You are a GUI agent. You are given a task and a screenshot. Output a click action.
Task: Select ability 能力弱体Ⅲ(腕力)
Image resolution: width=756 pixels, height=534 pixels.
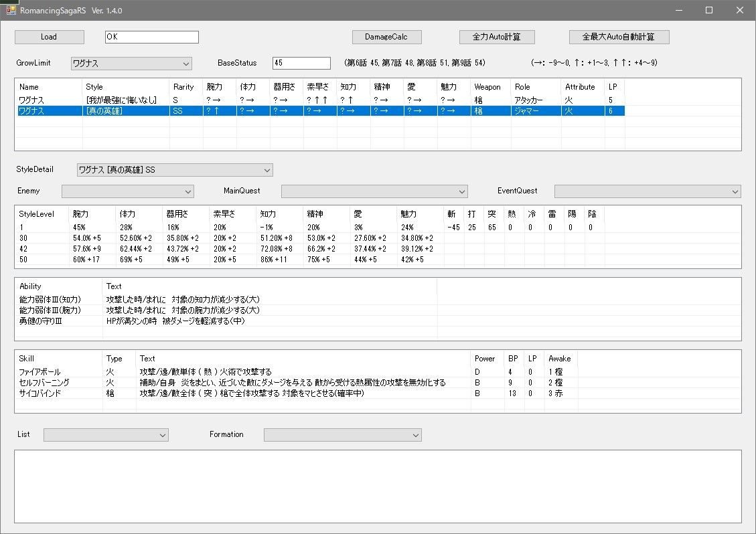pyautogui.click(x=227, y=310)
